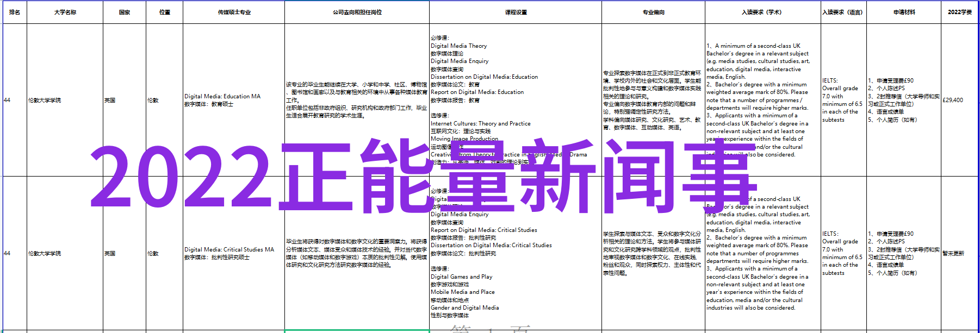The image size is (980, 333).
Task: Select the Digital Media: Education MA cell
Action: (x=234, y=100)
